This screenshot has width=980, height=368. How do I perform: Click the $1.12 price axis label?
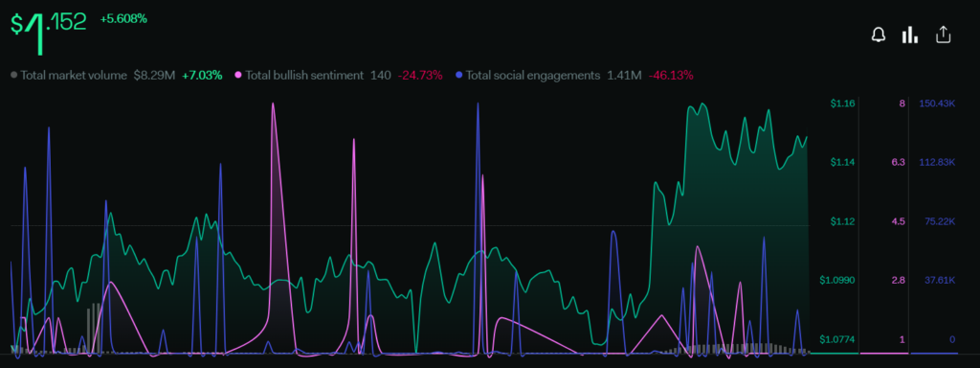(842, 221)
